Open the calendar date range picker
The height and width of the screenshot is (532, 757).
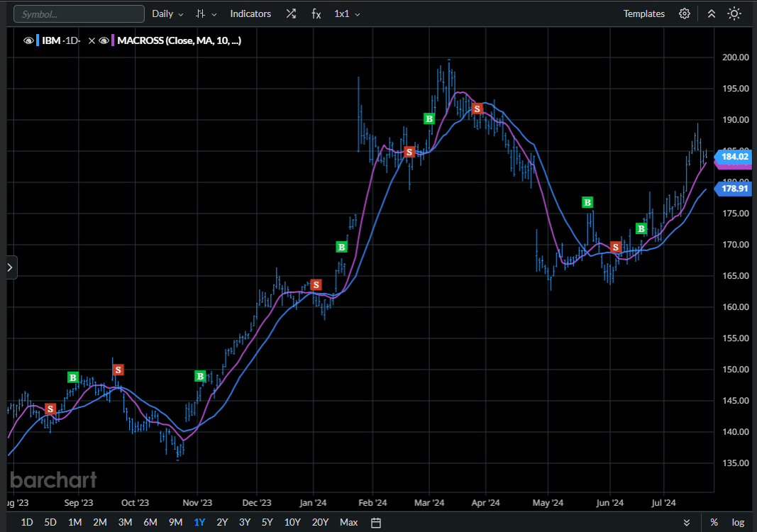pyautogui.click(x=376, y=522)
